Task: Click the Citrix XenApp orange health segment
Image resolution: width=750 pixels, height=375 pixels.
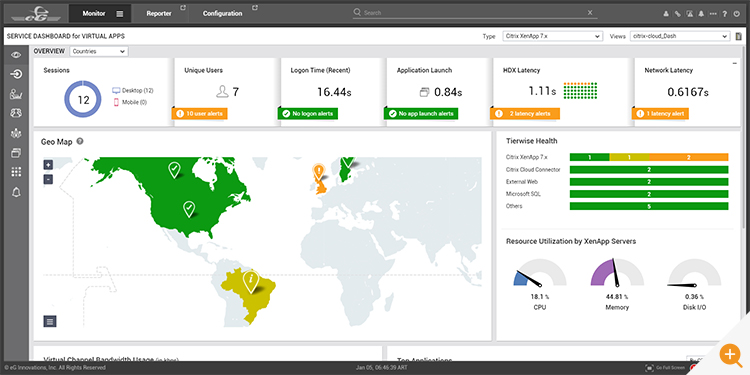Action: coord(689,157)
